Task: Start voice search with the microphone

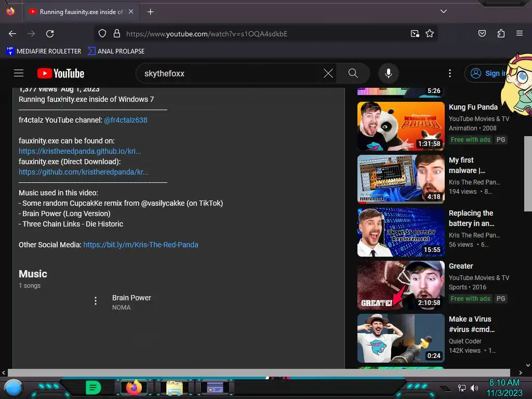Action: tap(389, 73)
